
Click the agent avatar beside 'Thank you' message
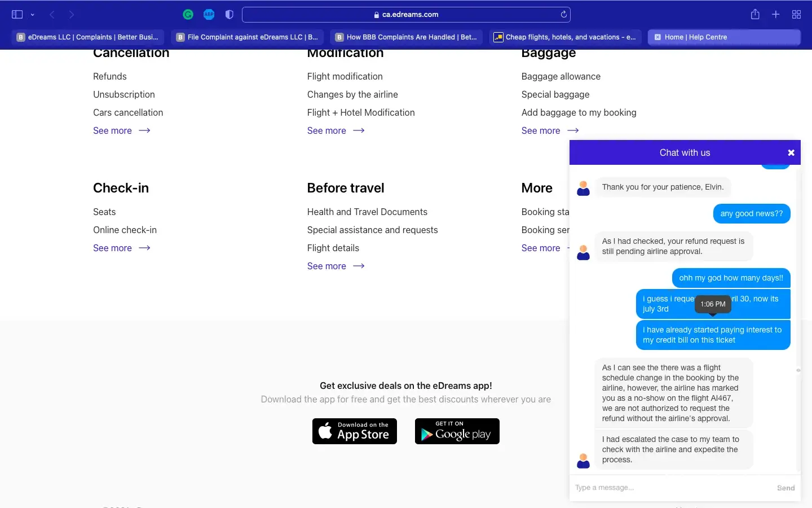(x=584, y=189)
